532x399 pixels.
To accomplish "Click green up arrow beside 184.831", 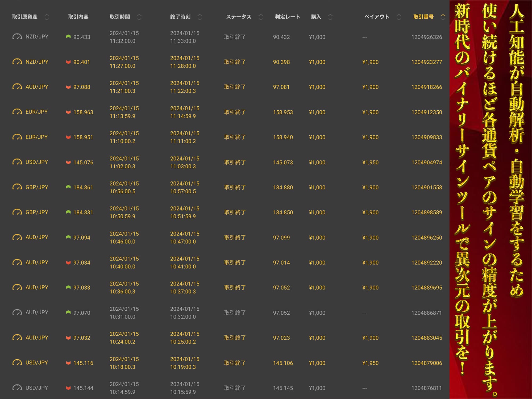I will pos(68,212).
